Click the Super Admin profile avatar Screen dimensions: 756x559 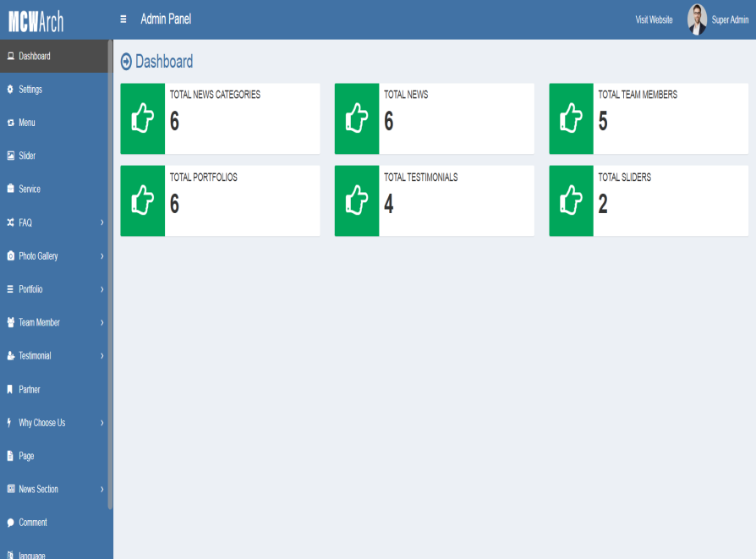(x=697, y=19)
